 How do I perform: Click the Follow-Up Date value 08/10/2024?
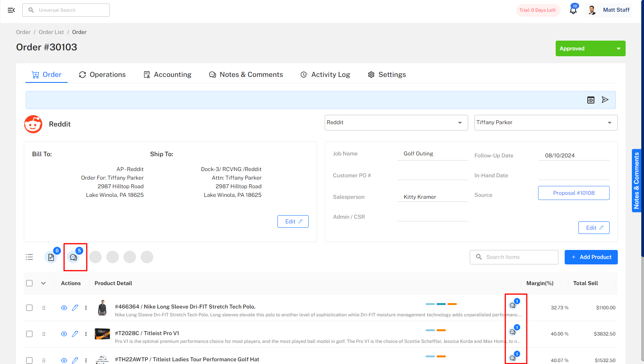(x=560, y=155)
